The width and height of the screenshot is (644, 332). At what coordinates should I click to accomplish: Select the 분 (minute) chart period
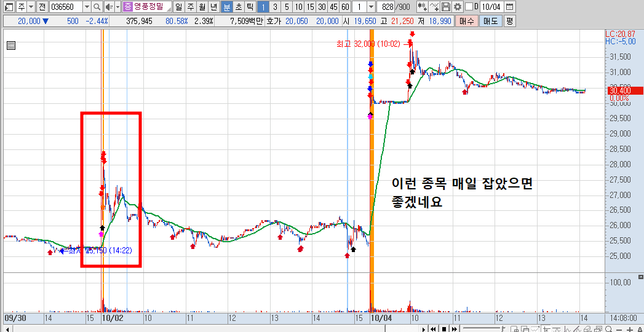point(226,7)
